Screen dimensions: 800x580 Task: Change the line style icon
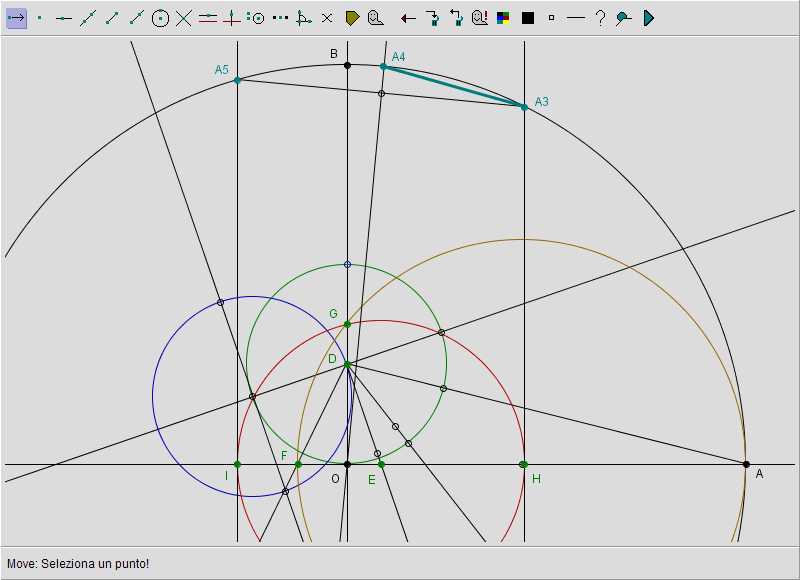[x=576, y=18]
